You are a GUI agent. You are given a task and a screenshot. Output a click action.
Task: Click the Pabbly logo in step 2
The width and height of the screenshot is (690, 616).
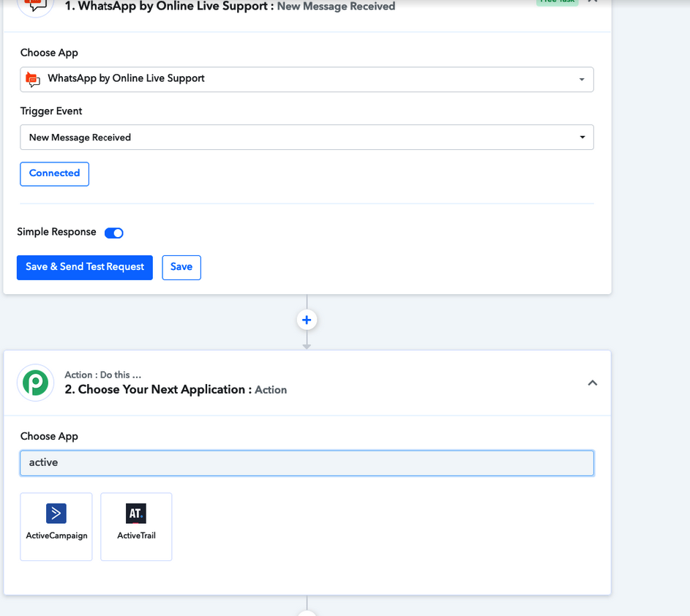tap(36, 383)
